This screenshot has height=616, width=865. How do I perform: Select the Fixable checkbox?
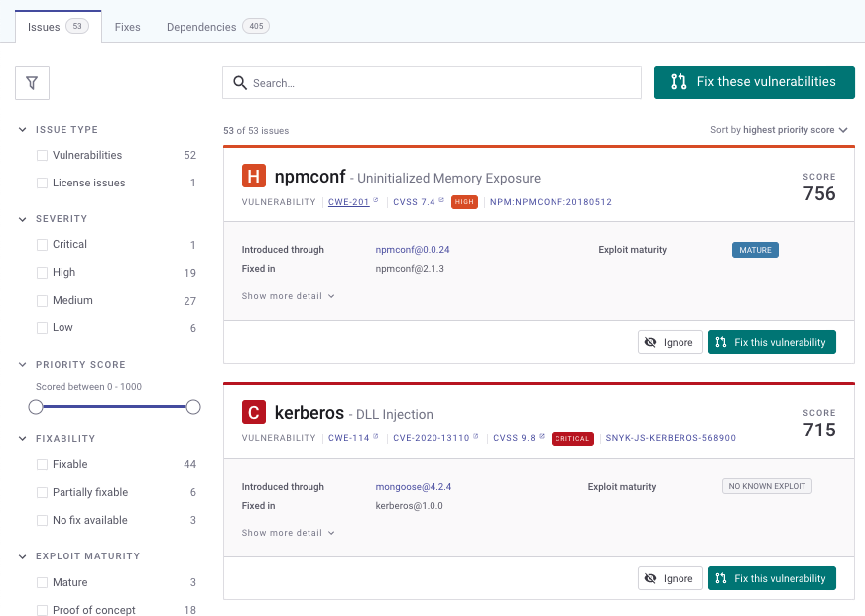pos(42,465)
